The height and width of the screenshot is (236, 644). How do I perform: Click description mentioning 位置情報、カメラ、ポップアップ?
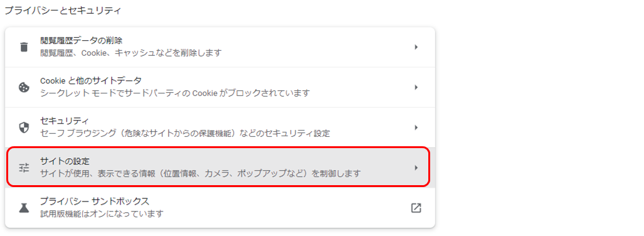click(201, 173)
